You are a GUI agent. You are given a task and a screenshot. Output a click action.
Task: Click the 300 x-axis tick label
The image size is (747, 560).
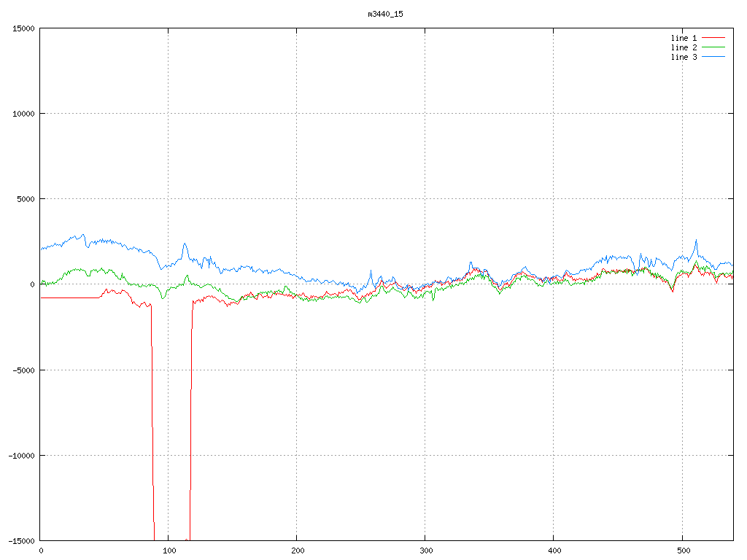(x=425, y=551)
